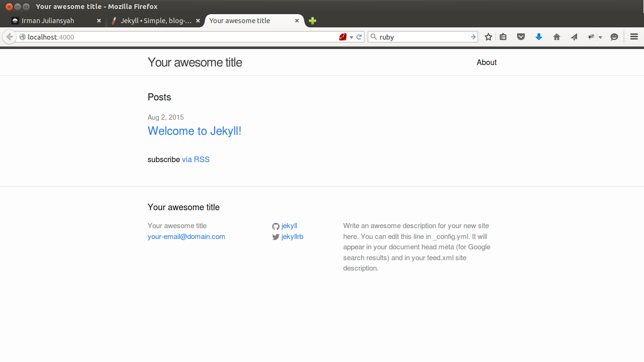Click the footer heading Your awesome title

183,207
